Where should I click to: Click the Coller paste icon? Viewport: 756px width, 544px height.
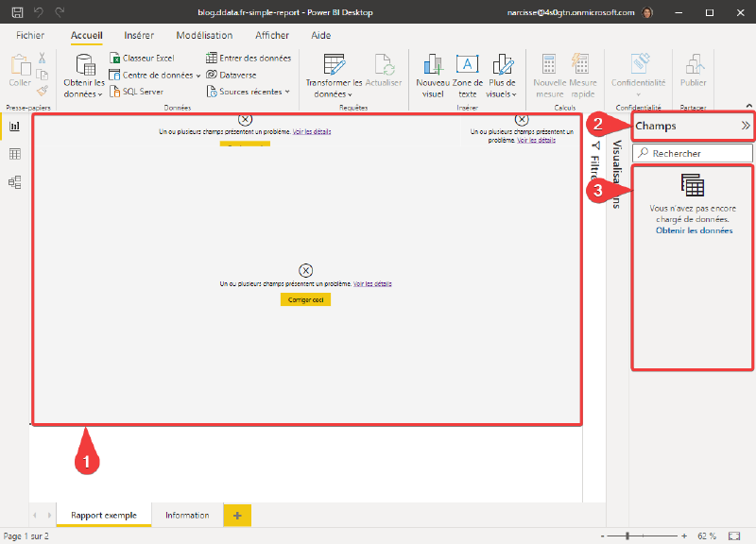click(20, 70)
